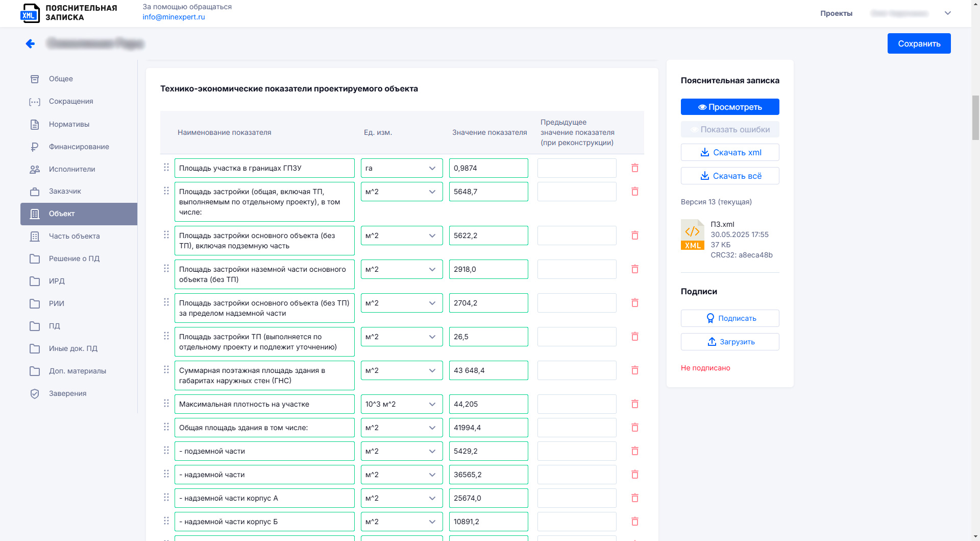This screenshot has width=980, height=541.
Task: Open unit dropdown showing га
Action: pos(402,168)
